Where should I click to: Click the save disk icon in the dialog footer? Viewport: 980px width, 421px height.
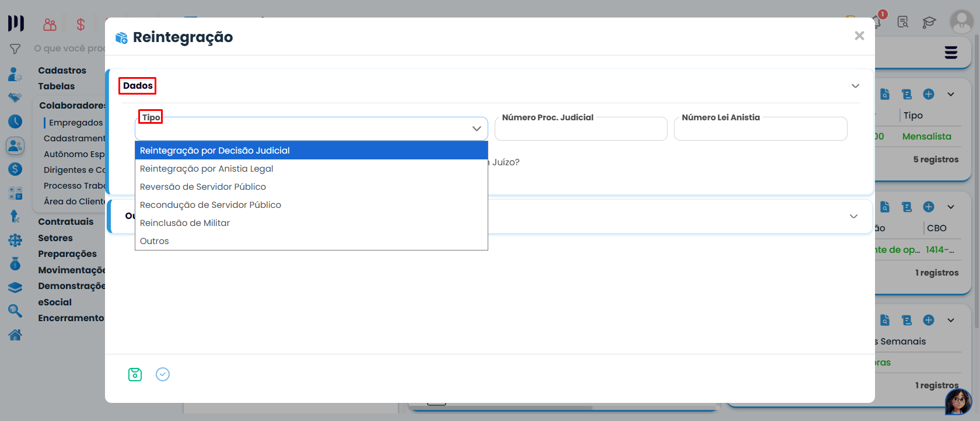tap(135, 374)
